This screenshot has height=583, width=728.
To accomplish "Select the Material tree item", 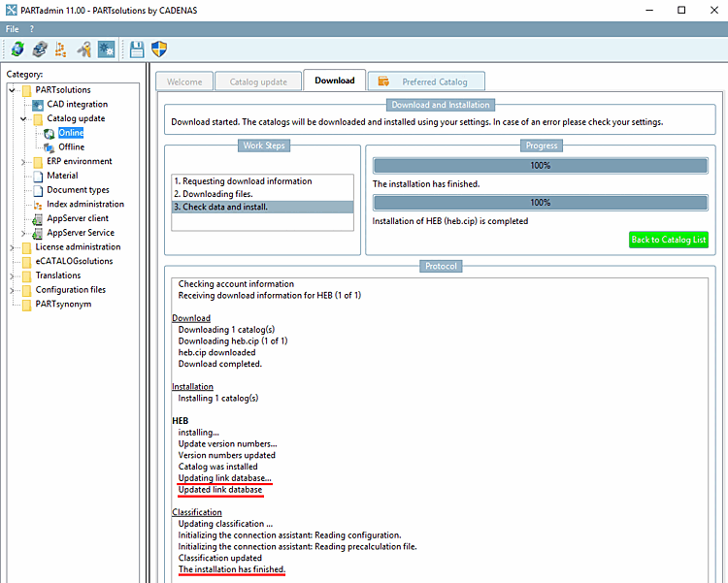I will pyautogui.click(x=62, y=176).
